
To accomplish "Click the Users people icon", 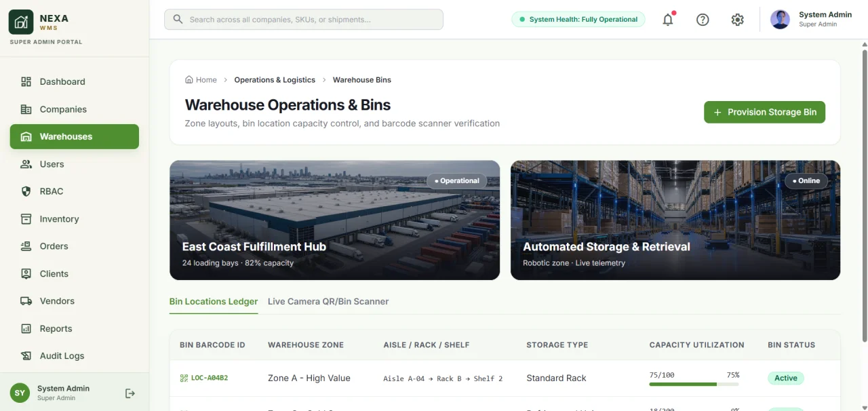I will tap(26, 164).
